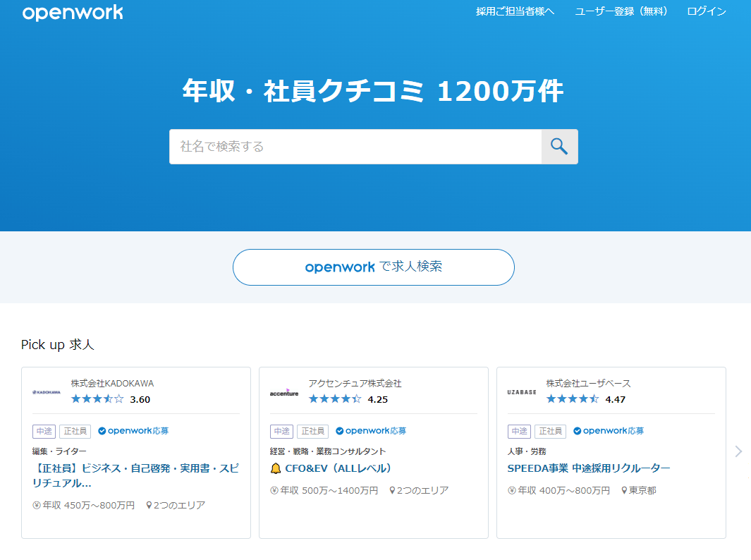Click the headline 年収・社員クチコミ 1200万件

(x=373, y=91)
